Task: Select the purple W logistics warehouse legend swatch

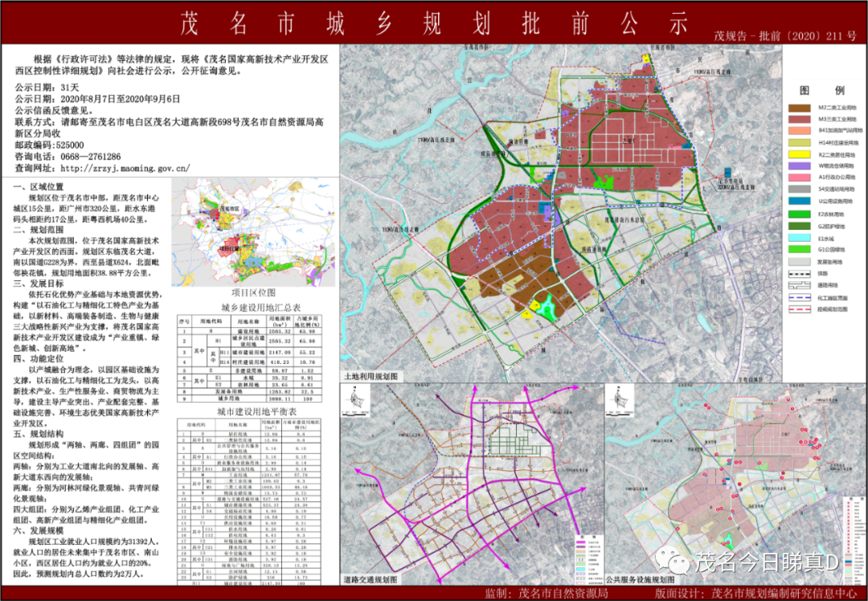Action: [x=800, y=166]
